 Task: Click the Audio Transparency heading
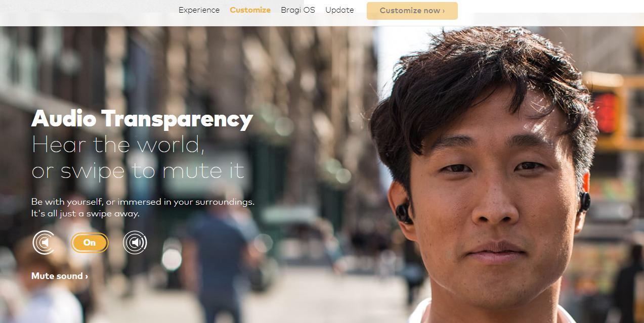(142, 119)
